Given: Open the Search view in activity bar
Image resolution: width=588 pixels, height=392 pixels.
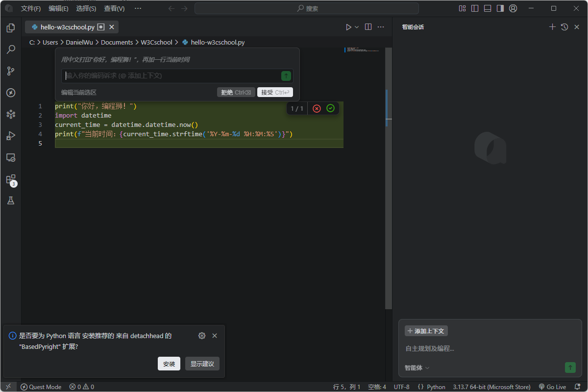Looking at the screenshot, I should (x=11, y=49).
